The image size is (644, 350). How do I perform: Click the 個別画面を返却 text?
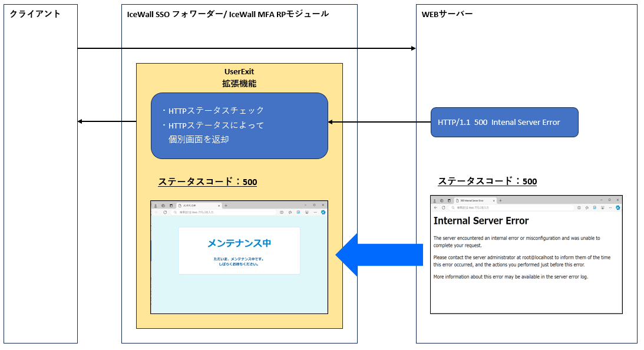tap(199, 140)
